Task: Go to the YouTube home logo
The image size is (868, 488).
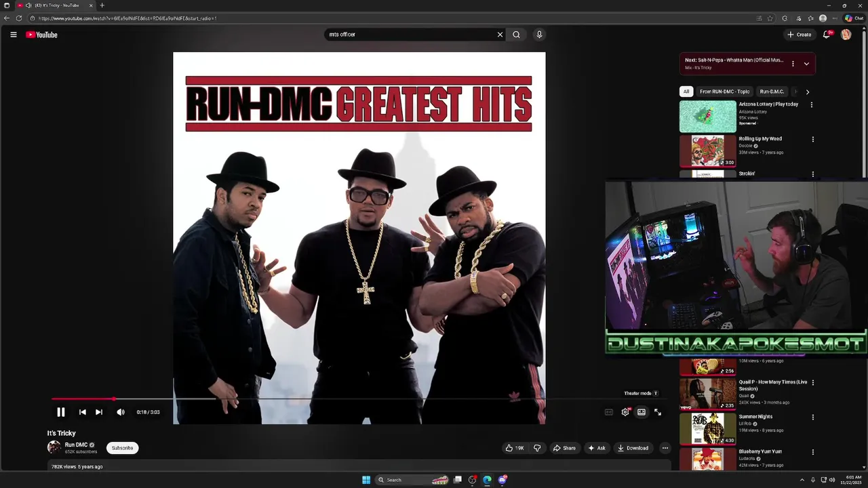Action: click(x=42, y=35)
